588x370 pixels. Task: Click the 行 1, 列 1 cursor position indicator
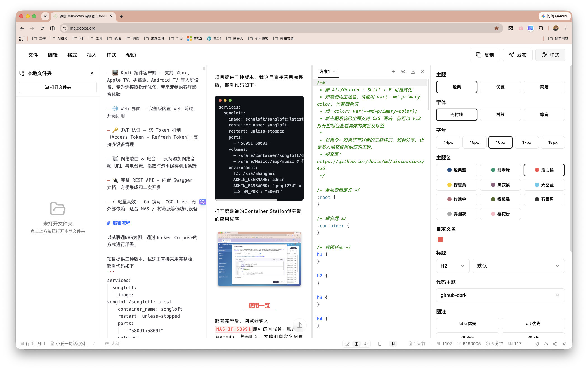point(33,344)
